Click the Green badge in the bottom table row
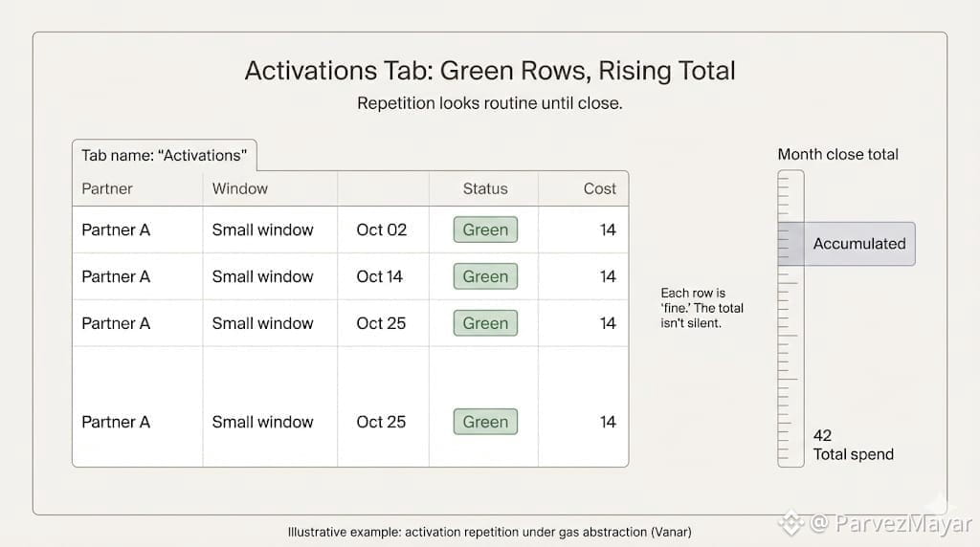The image size is (980, 547). [485, 422]
